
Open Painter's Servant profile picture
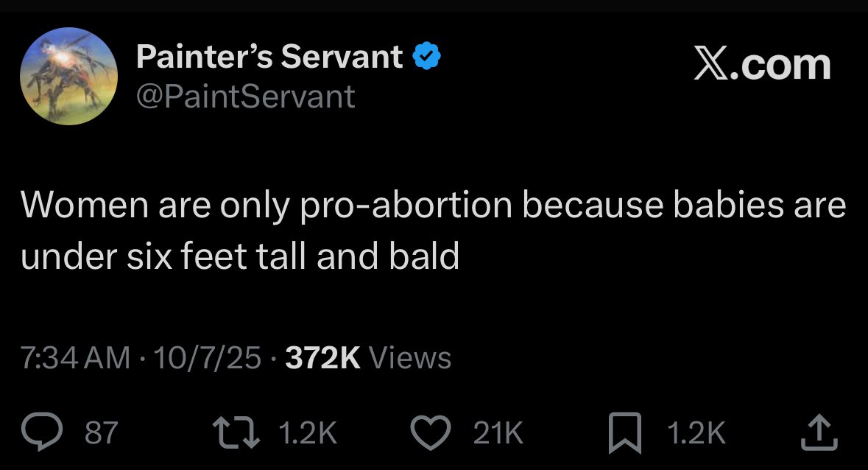coord(68,76)
